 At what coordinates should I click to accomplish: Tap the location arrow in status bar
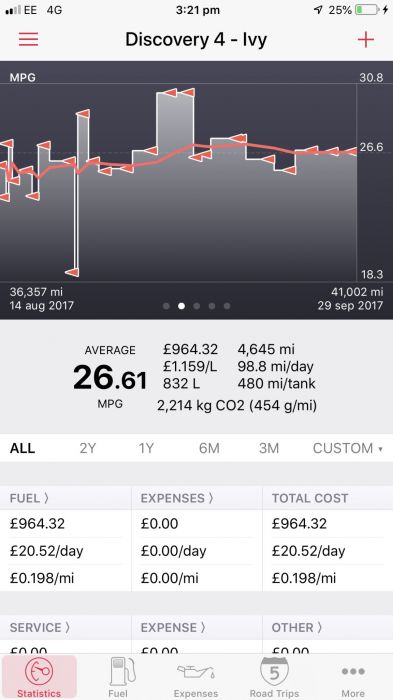(x=318, y=10)
